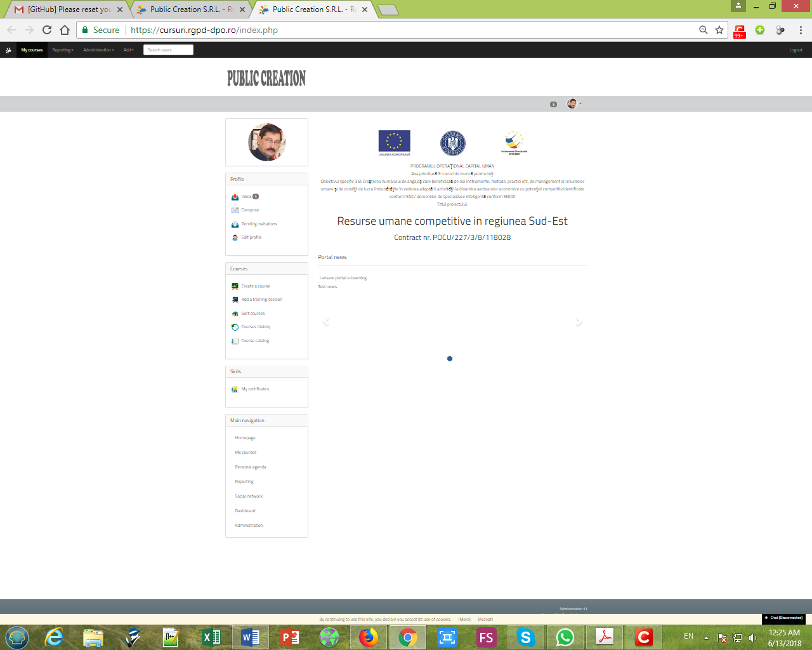The height and width of the screenshot is (650, 812).
Task: Open the Inbox from the Profile panel
Action: click(x=246, y=196)
